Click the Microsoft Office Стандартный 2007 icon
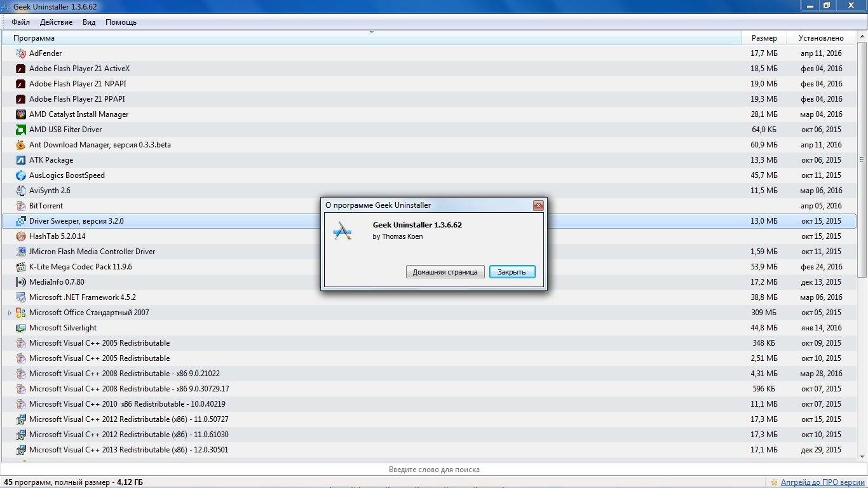The width and height of the screenshot is (868, 488). [21, 313]
